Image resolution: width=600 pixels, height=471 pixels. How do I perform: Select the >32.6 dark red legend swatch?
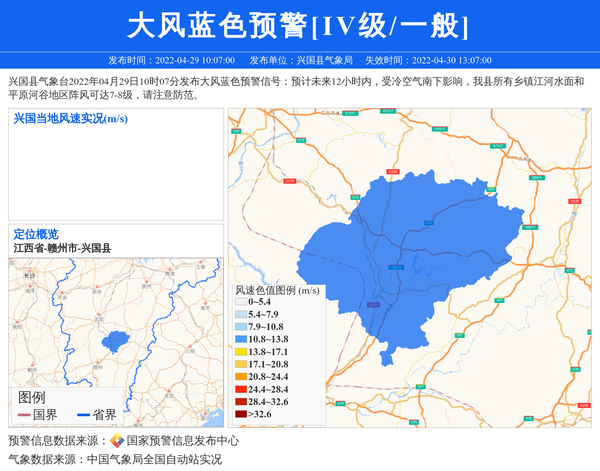pyautogui.click(x=240, y=414)
